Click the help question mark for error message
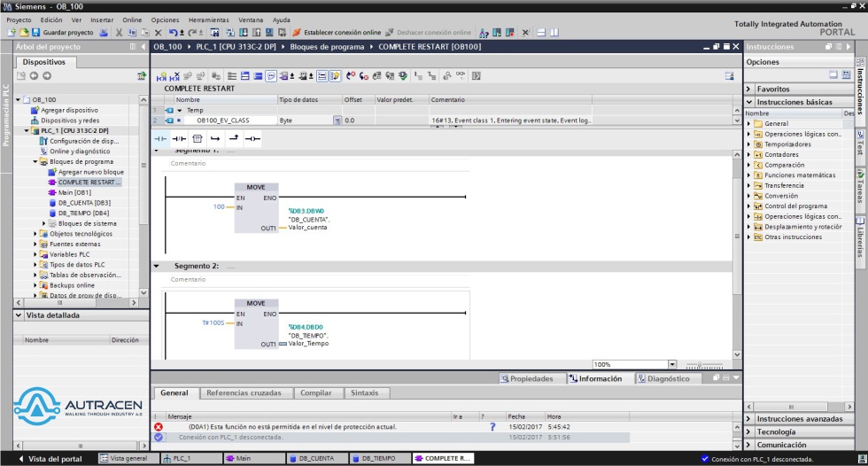 (492, 427)
